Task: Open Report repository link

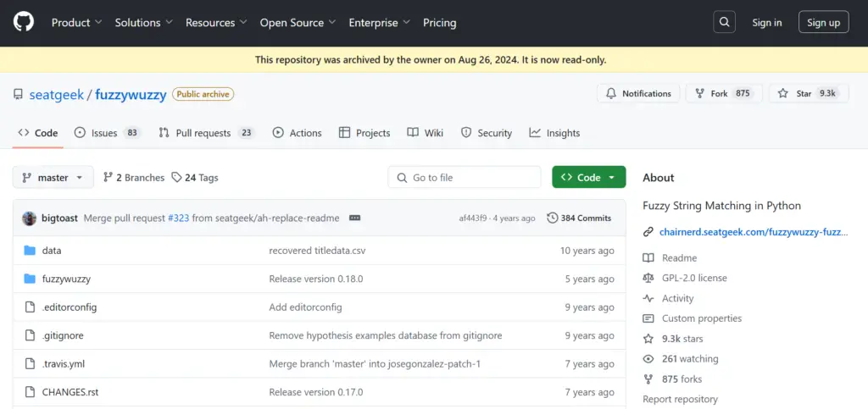Action: (680, 399)
